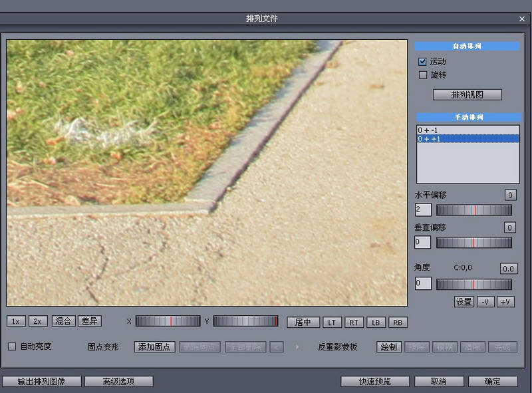532x393 pixels.
Task: Select the 混合 blend view button
Action: [63, 321]
